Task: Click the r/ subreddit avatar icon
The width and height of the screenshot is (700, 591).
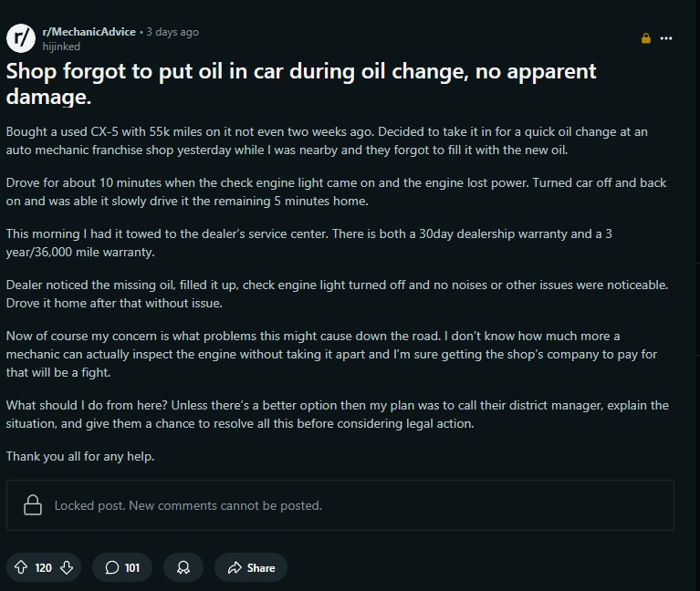Action: pos(20,38)
